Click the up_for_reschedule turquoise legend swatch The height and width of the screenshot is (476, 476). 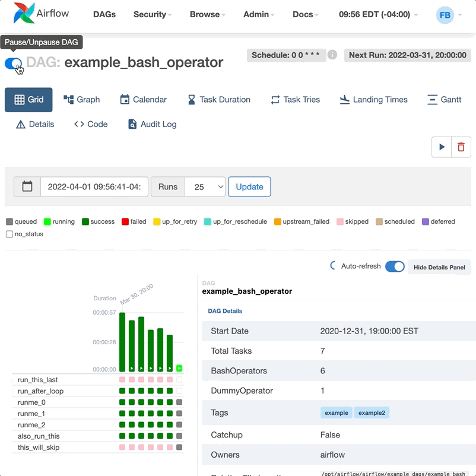(208, 221)
